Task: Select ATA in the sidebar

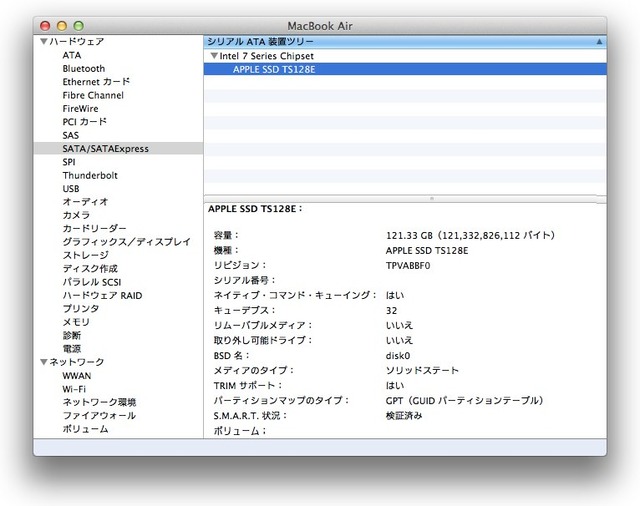Action: (72, 55)
